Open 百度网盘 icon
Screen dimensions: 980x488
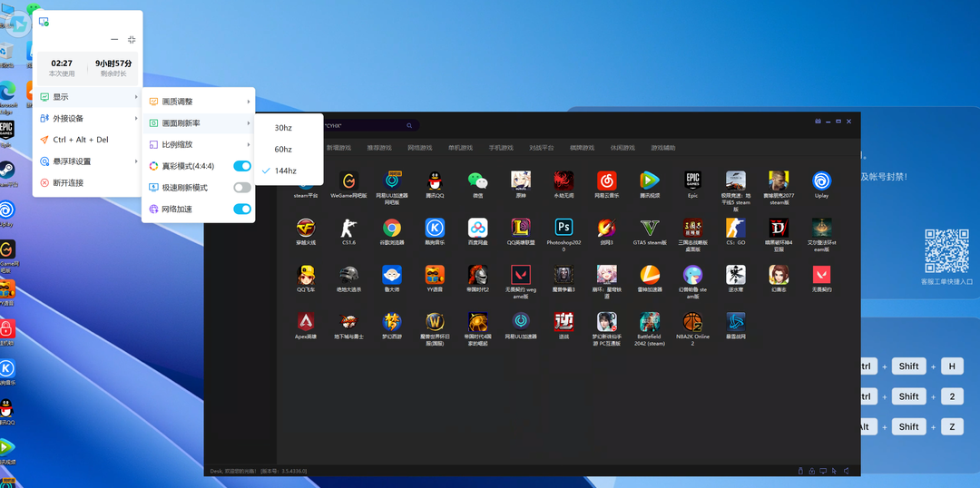click(x=477, y=228)
